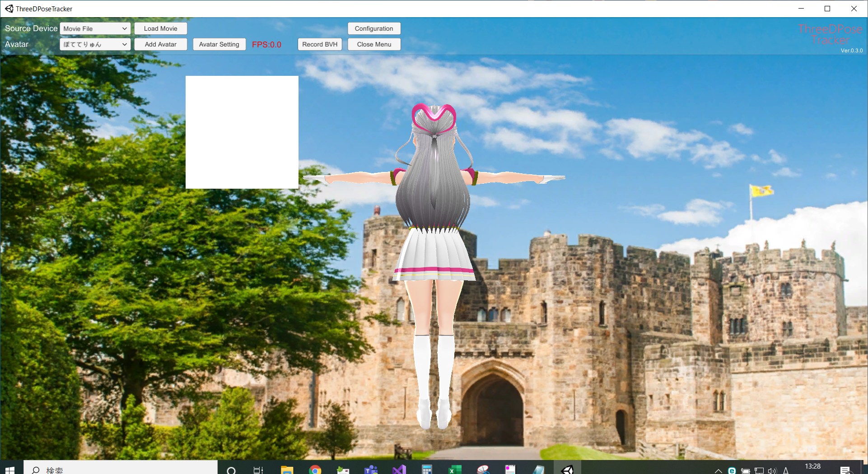Open File Explorer from the taskbar
The width and height of the screenshot is (868, 474).
click(x=287, y=470)
